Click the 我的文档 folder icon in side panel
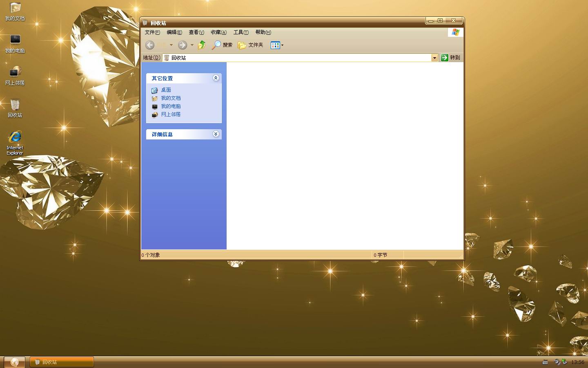This screenshot has height=368, width=588. [155, 99]
